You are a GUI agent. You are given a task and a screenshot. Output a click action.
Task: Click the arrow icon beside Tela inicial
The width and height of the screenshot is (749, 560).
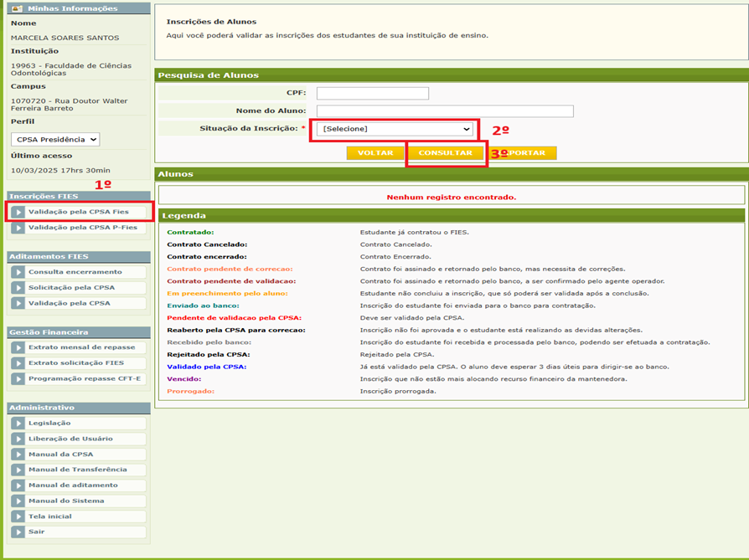click(18, 516)
